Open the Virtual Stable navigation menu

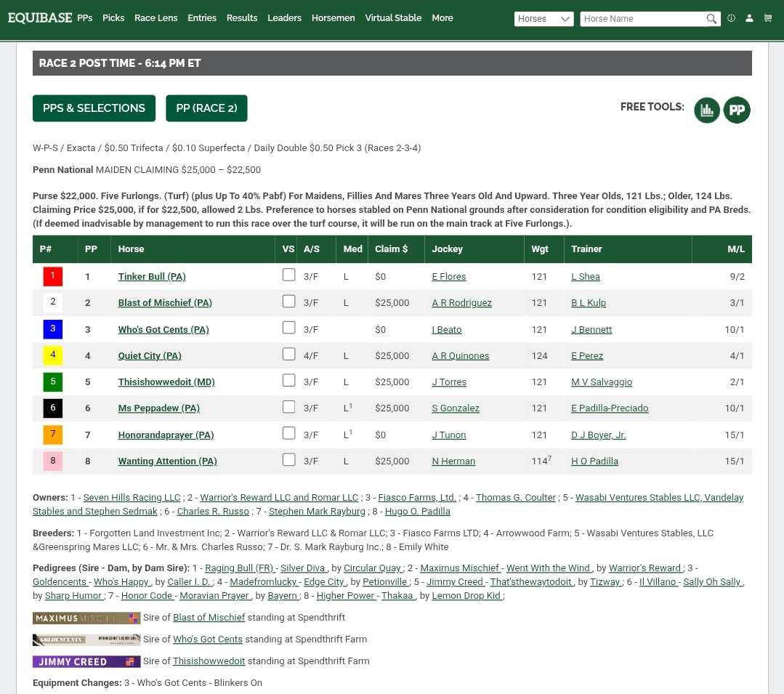(393, 18)
